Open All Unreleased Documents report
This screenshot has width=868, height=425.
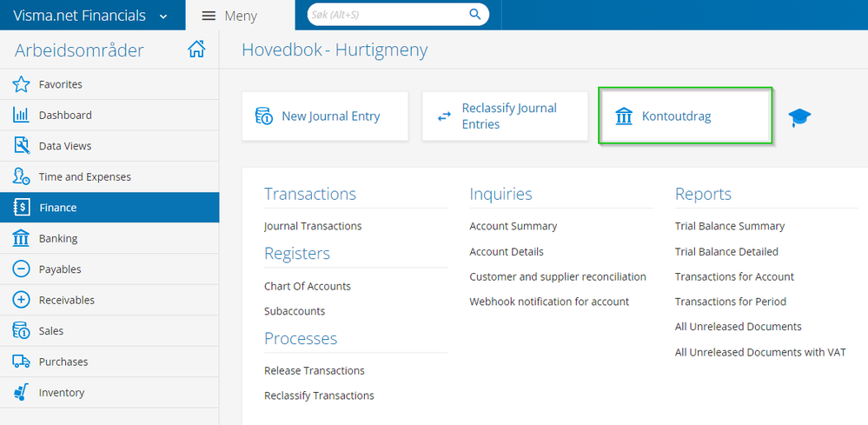point(738,327)
